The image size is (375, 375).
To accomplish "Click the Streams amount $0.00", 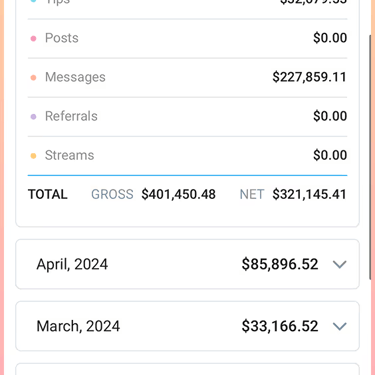I will tap(330, 155).
